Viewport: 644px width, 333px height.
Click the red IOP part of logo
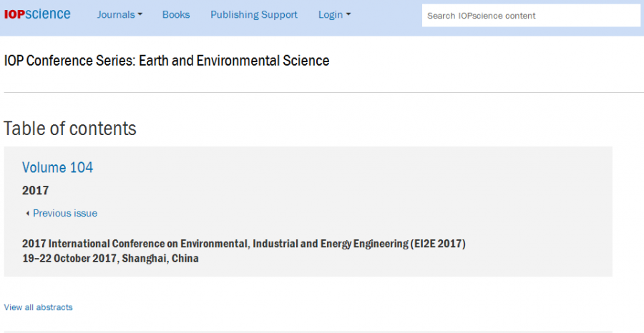click(14, 14)
